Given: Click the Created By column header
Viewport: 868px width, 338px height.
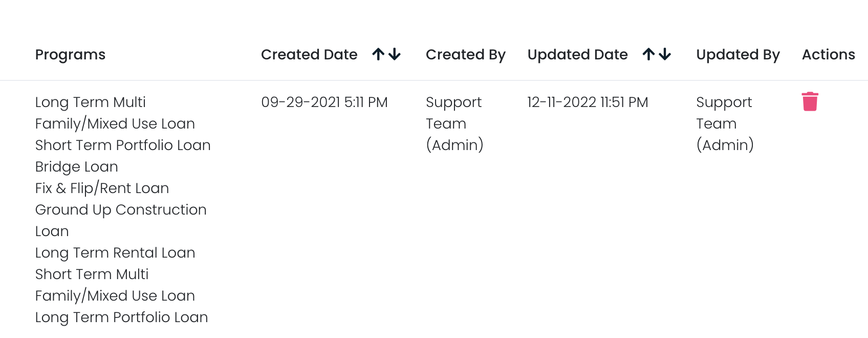Looking at the screenshot, I should click(465, 54).
